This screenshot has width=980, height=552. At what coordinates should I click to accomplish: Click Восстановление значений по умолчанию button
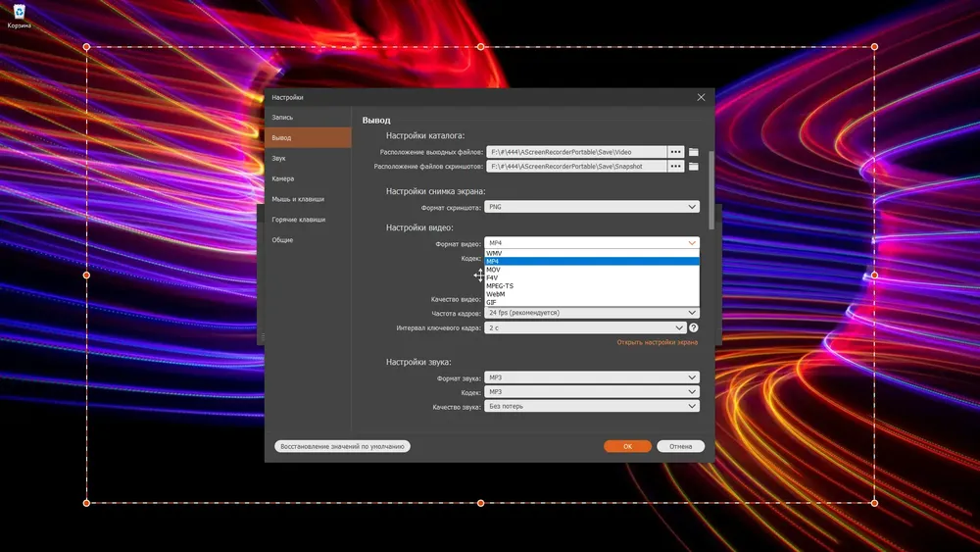coord(342,446)
